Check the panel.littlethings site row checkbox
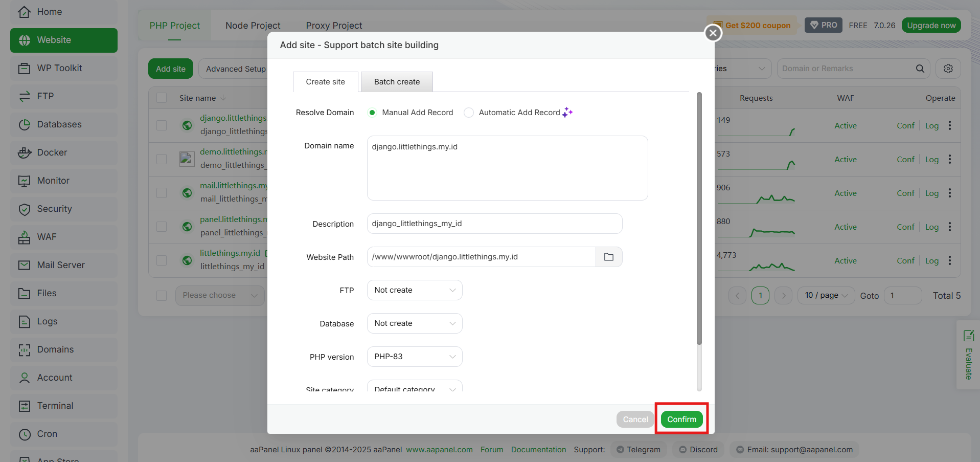This screenshot has width=980, height=462. 162,227
